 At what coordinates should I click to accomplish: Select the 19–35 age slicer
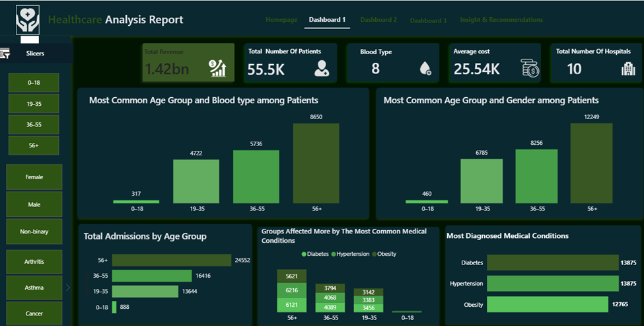click(x=34, y=104)
